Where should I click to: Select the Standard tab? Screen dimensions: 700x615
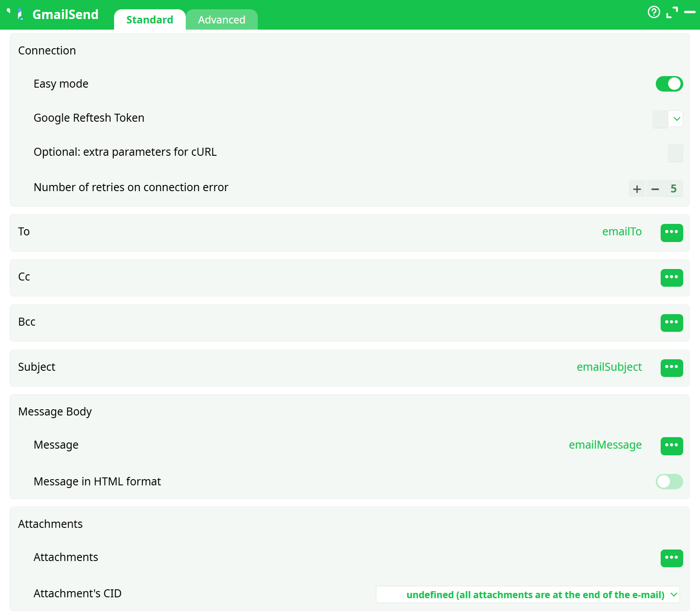[x=149, y=20]
